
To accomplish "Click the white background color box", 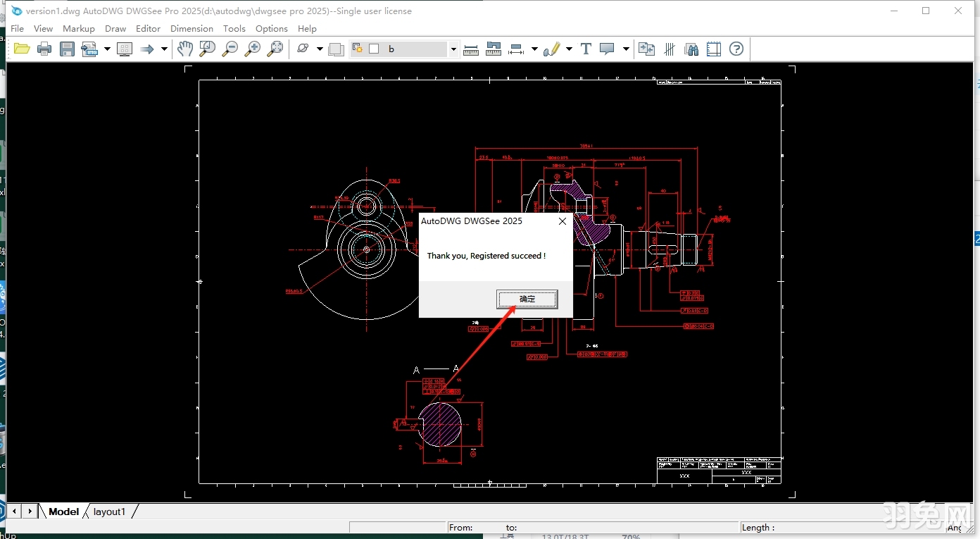I will [372, 49].
